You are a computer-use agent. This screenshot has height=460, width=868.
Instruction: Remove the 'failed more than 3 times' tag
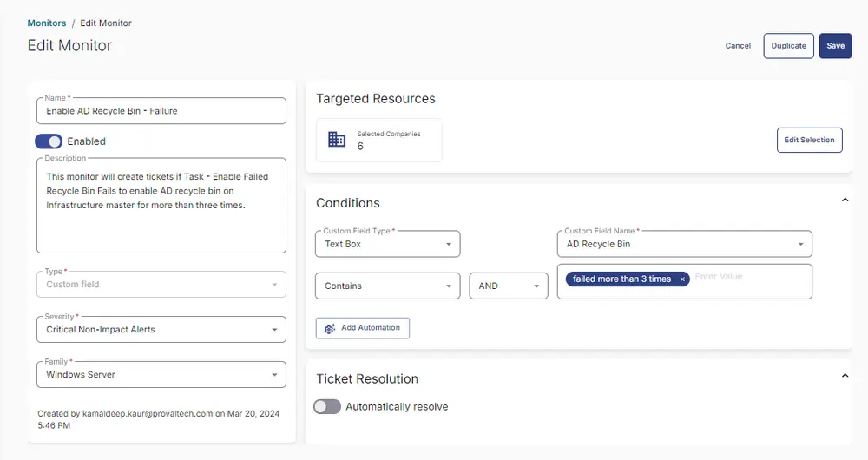[x=682, y=279]
